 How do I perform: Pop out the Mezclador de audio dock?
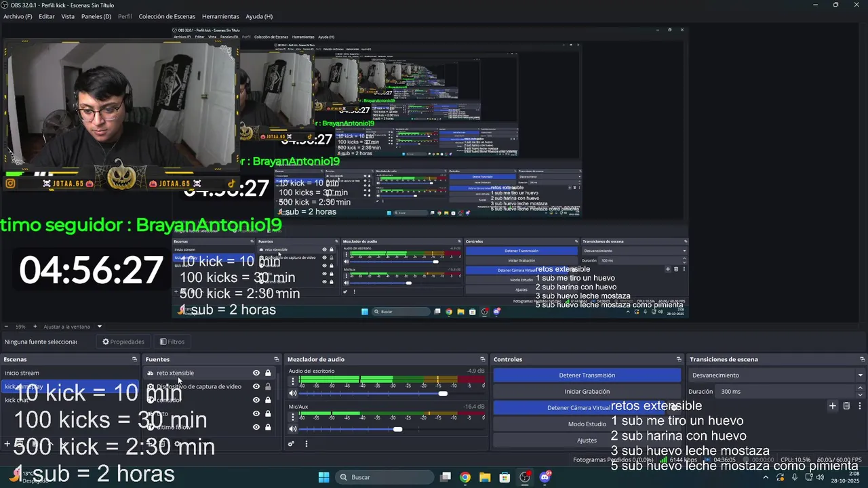coord(483,359)
